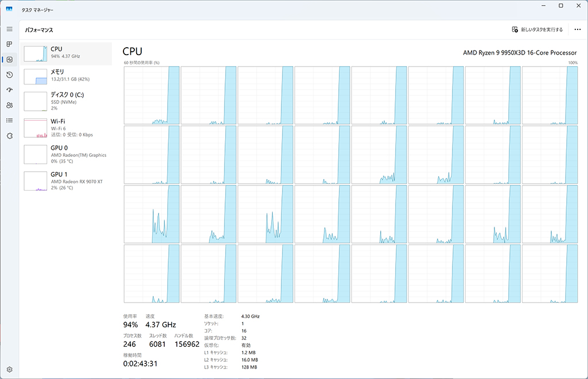588x379 pixels.
Task: Select ディスク 0 (C:) item
Action: point(66,101)
